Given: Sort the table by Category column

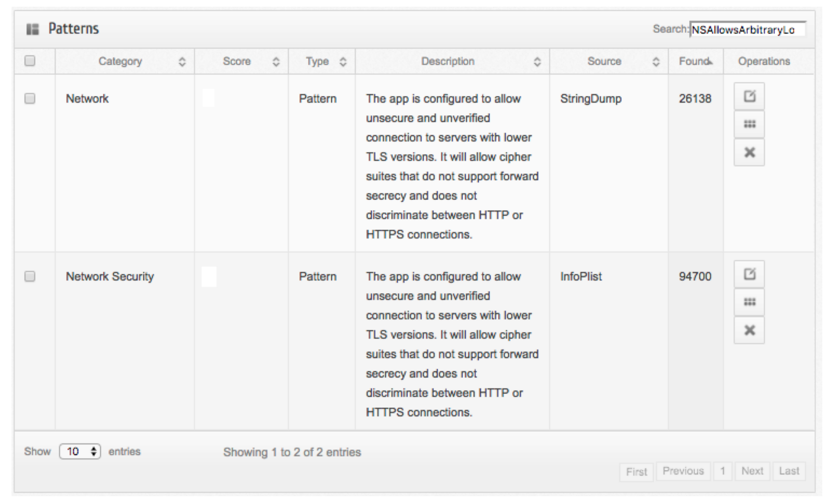Looking at the screenshot, I should (x=182, y=62).
